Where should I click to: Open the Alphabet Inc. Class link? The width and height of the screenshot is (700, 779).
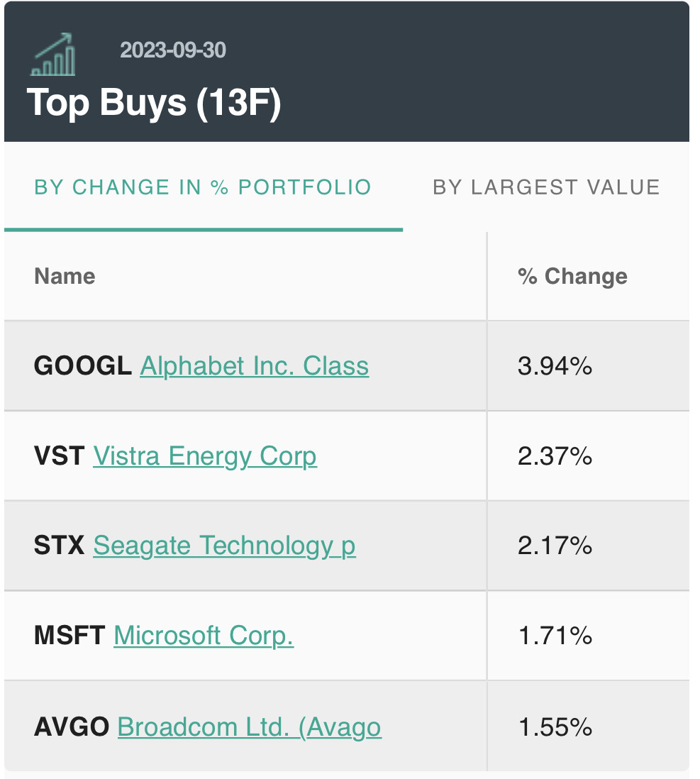pos(255,366)
